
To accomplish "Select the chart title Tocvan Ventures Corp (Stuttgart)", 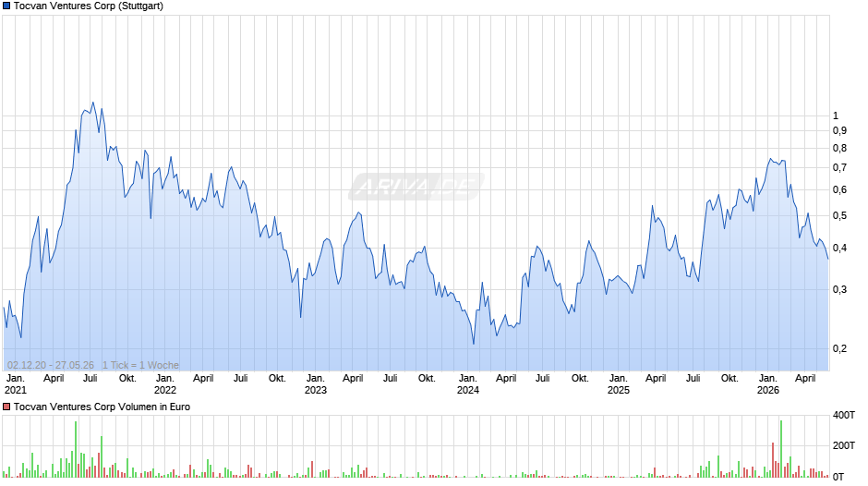I will [89, 6].
